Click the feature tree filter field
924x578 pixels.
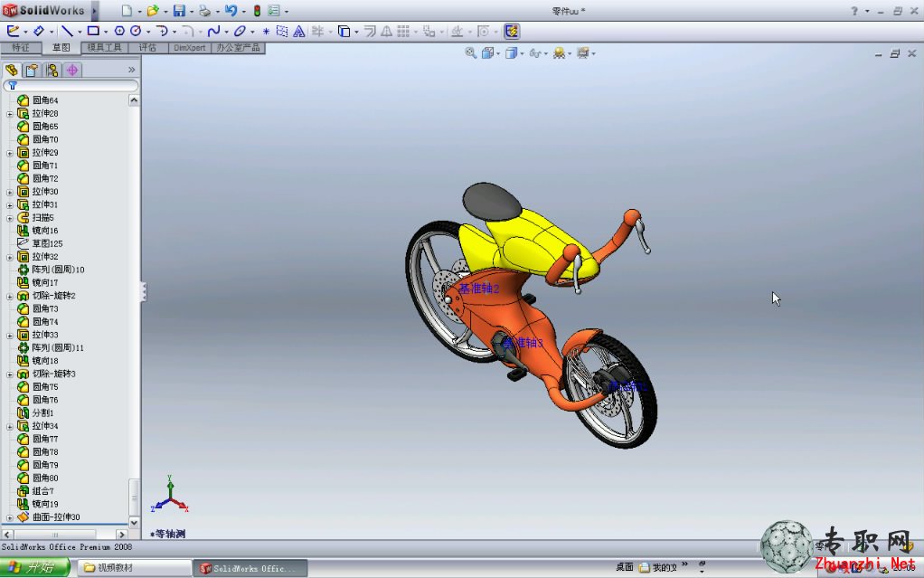point(71,86)
